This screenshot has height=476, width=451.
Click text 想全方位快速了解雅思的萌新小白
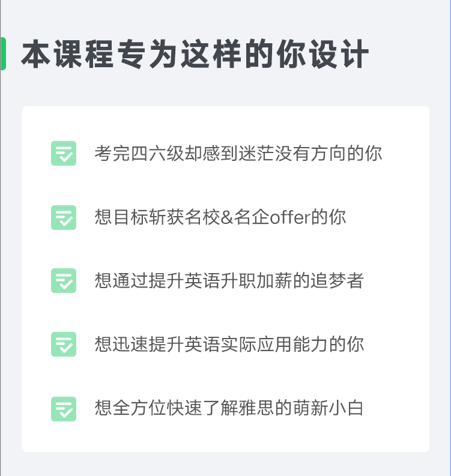pyautogui.click(x=229, y=408)
